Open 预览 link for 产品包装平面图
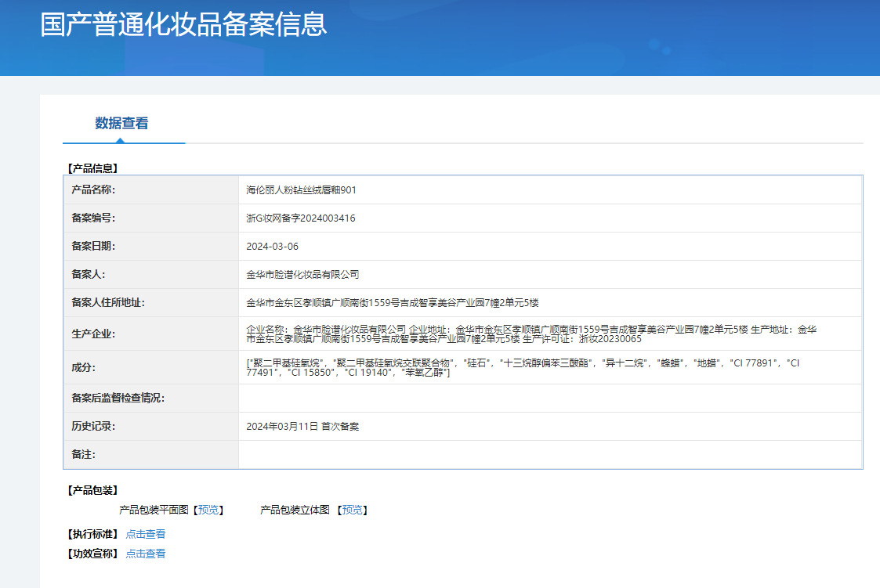880x588 pixels. (x=208, y=510)
